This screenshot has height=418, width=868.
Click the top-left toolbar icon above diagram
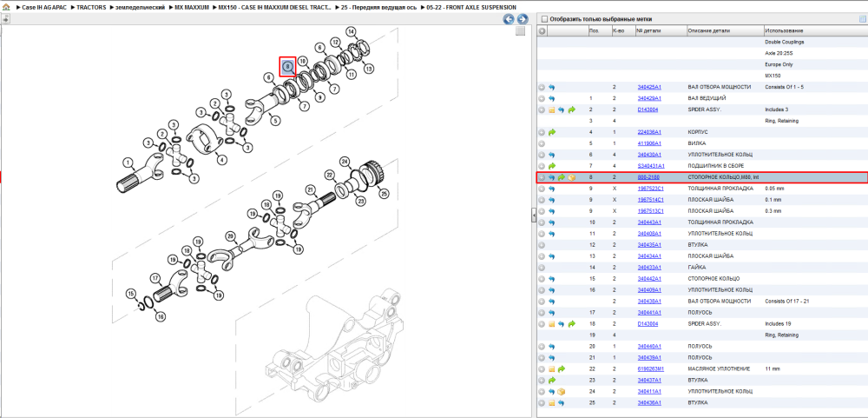tap(5, 19)
